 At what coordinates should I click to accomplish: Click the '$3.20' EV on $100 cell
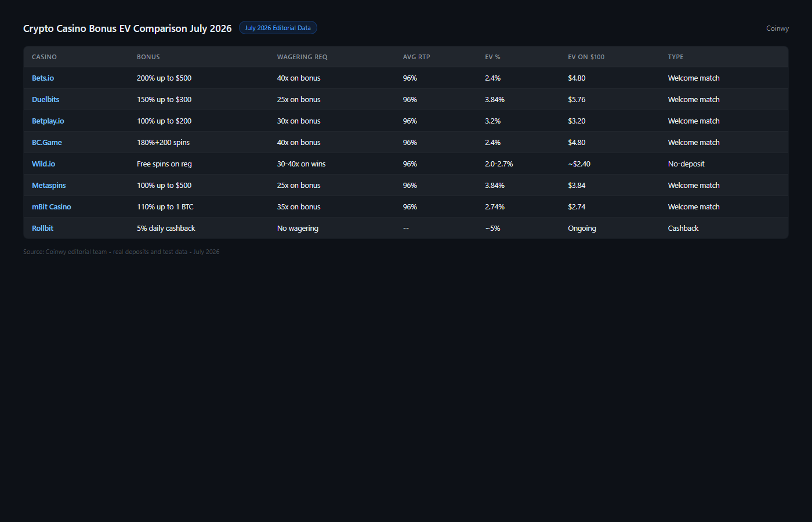(577, 121)
